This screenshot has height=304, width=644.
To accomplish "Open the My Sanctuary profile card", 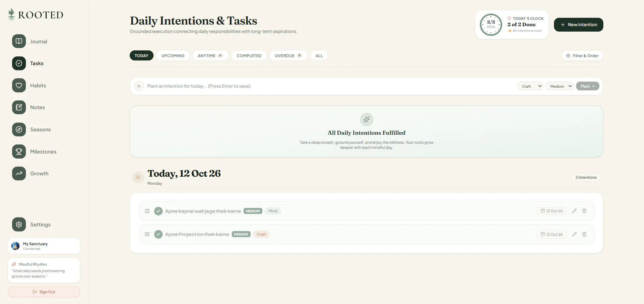I will (x=44, y=246).
